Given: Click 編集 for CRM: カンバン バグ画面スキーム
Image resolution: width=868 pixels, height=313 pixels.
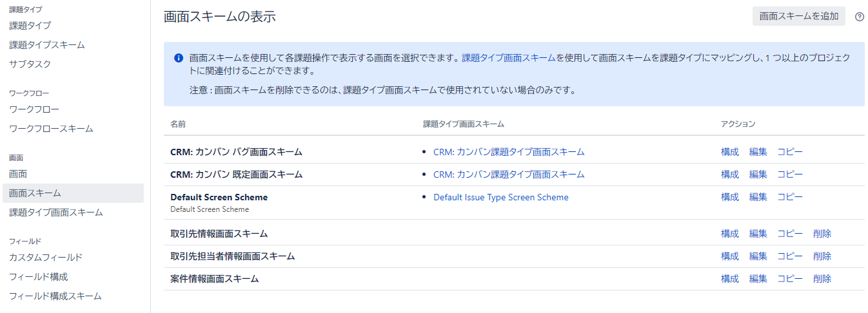Looking at the screenshot, I should click(x=758, y=152).
